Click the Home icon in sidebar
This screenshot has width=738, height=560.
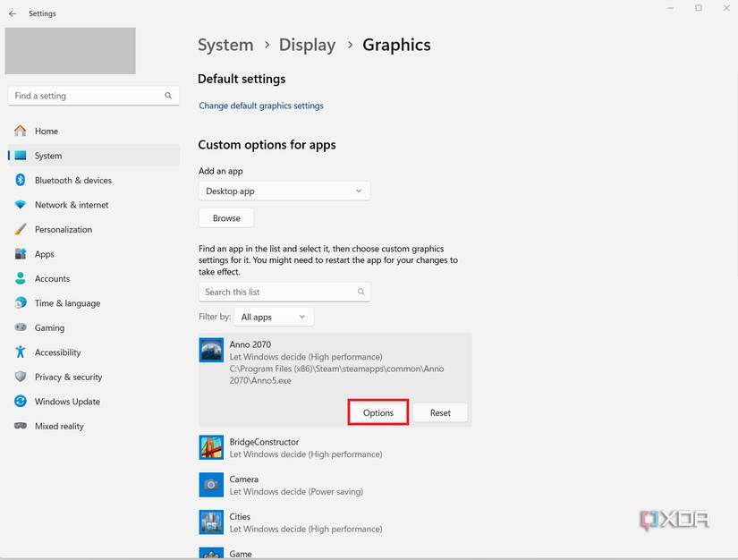point(21,131)
